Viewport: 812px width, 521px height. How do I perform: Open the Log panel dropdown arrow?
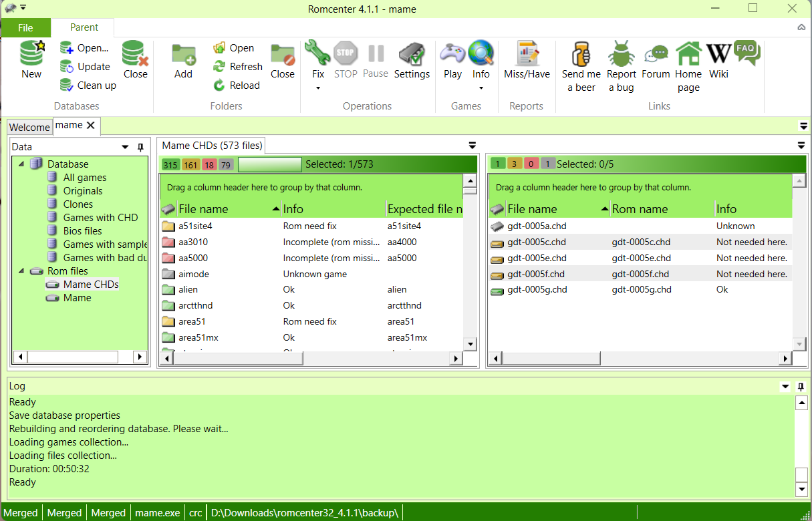coord(785,387)
